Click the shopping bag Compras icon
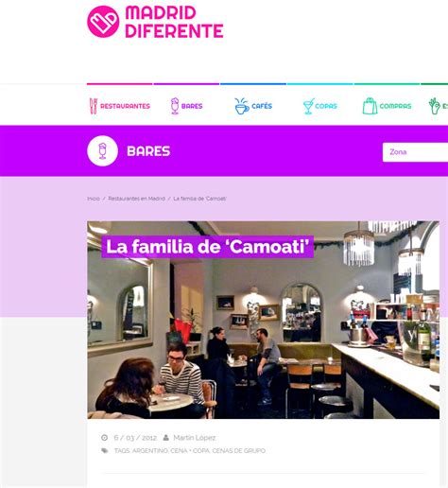 [370, 106]
